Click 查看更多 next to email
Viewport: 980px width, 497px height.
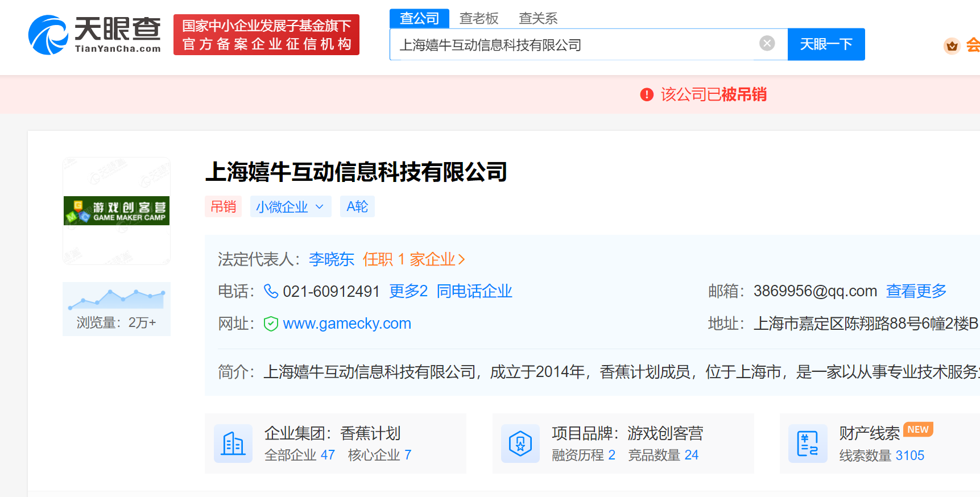916,291
